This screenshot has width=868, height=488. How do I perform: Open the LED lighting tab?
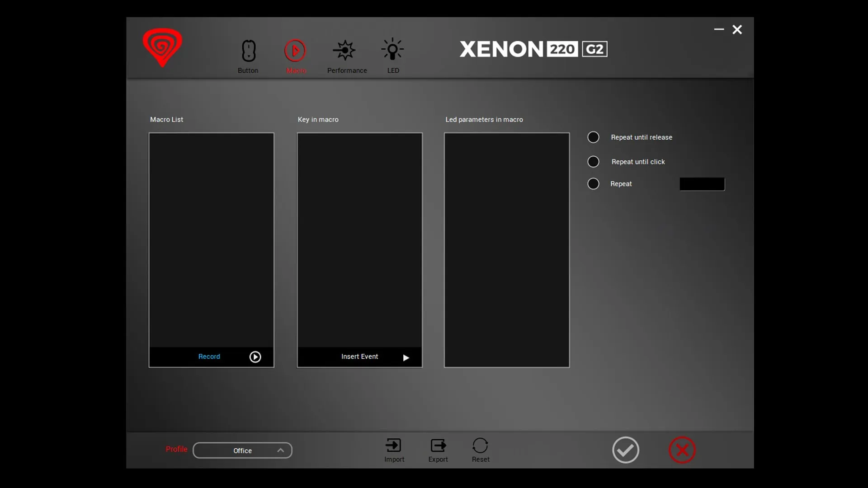pyautogui.click(x=393, y=56)
